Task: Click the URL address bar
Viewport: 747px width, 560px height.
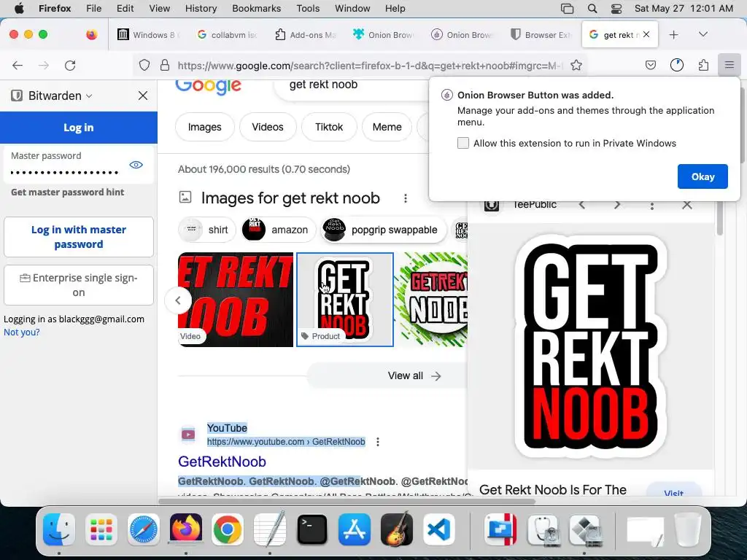Action: click(370, 65)
